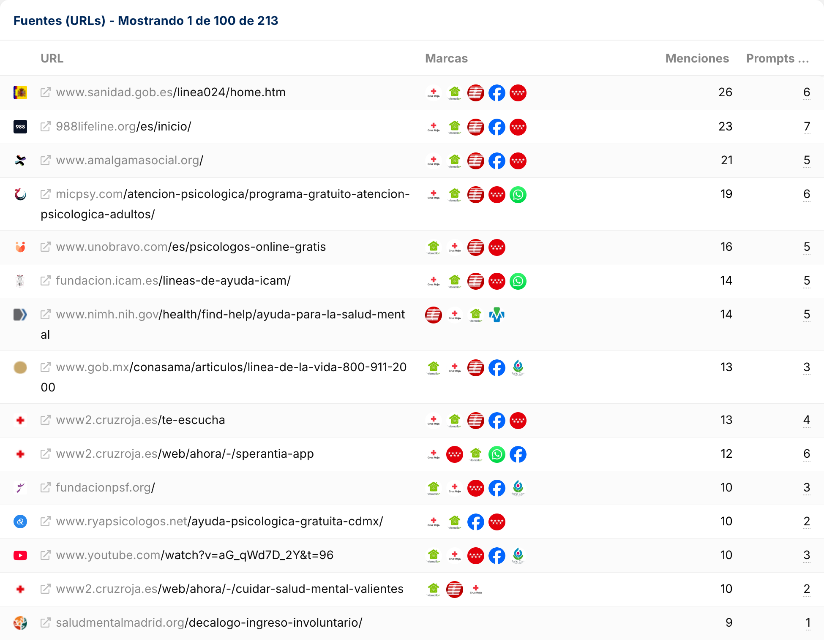Click the Prompts column header
Image resolution: width=824 pixels, height=644 pixels.
click(x=777, y=58)
